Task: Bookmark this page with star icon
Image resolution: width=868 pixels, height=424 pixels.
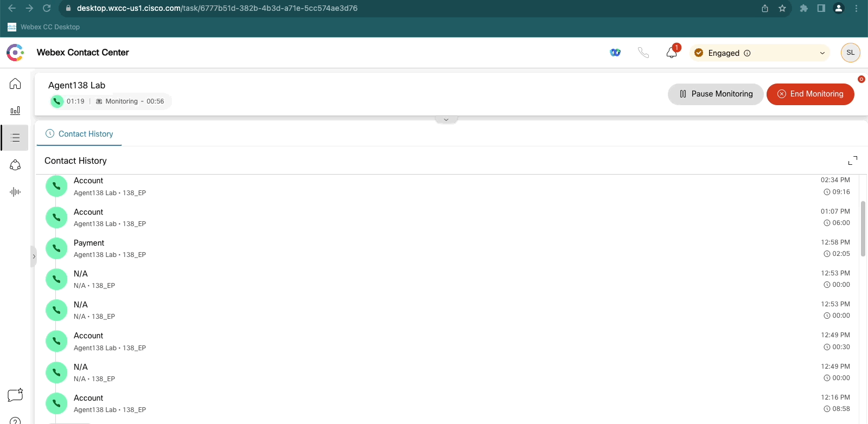Action: coord(782,8)
